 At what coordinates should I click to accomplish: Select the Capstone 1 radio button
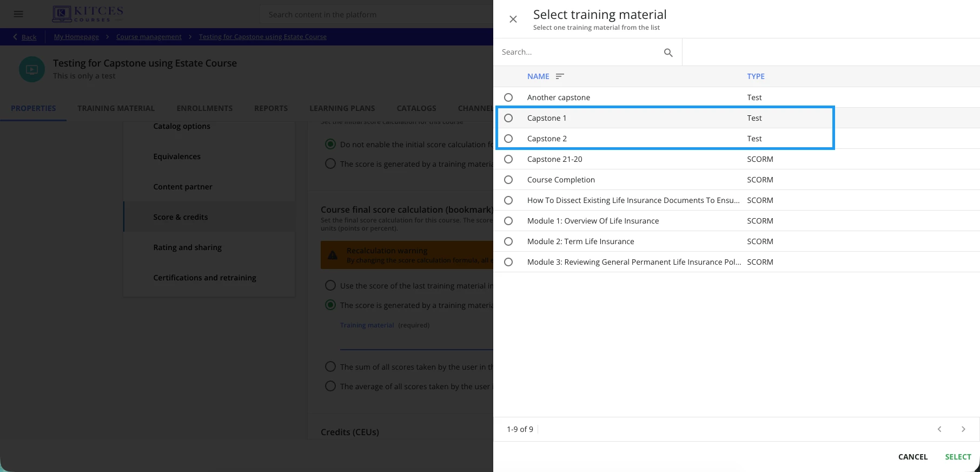(x=508, y=118)
